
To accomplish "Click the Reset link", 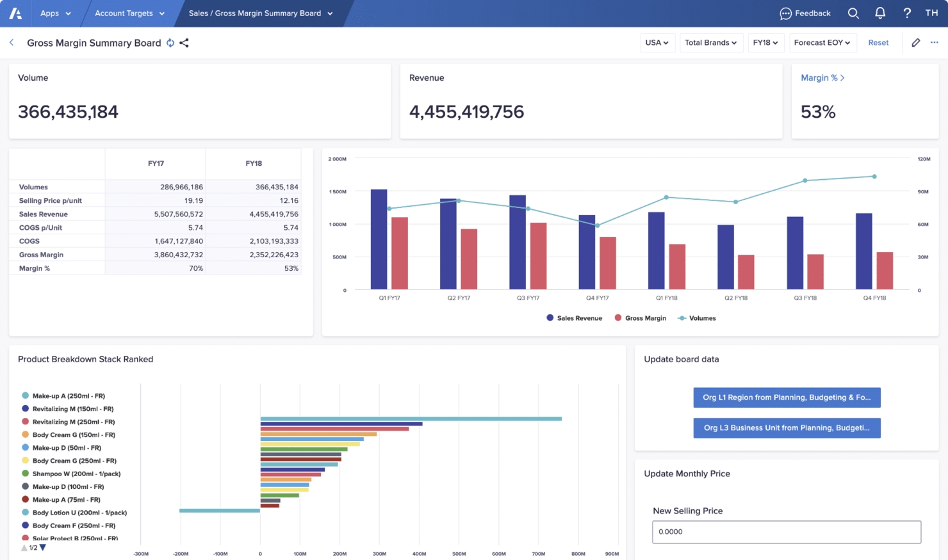I will (x=878, y=43).
